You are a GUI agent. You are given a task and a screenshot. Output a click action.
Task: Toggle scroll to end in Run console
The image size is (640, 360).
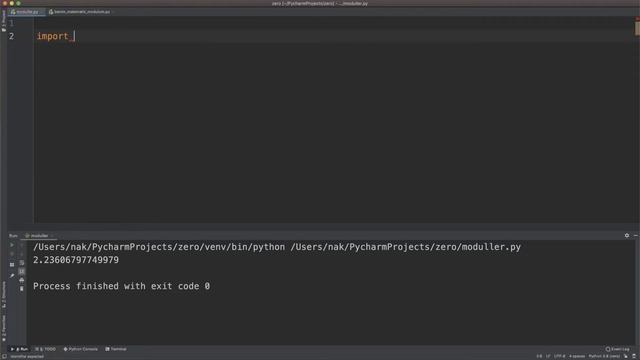22,271
